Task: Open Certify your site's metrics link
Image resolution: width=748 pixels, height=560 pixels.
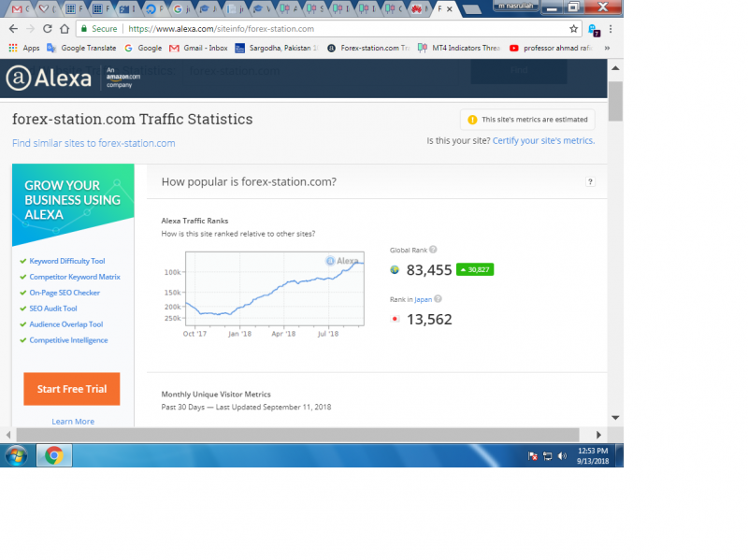Action: 543,141
